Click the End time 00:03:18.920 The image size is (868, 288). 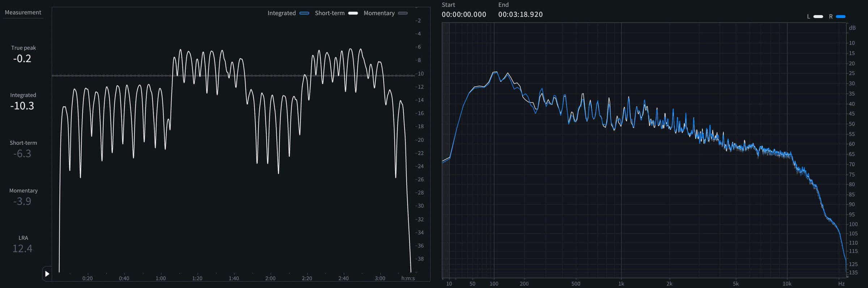pyautogui.click(x=520, y=14)
